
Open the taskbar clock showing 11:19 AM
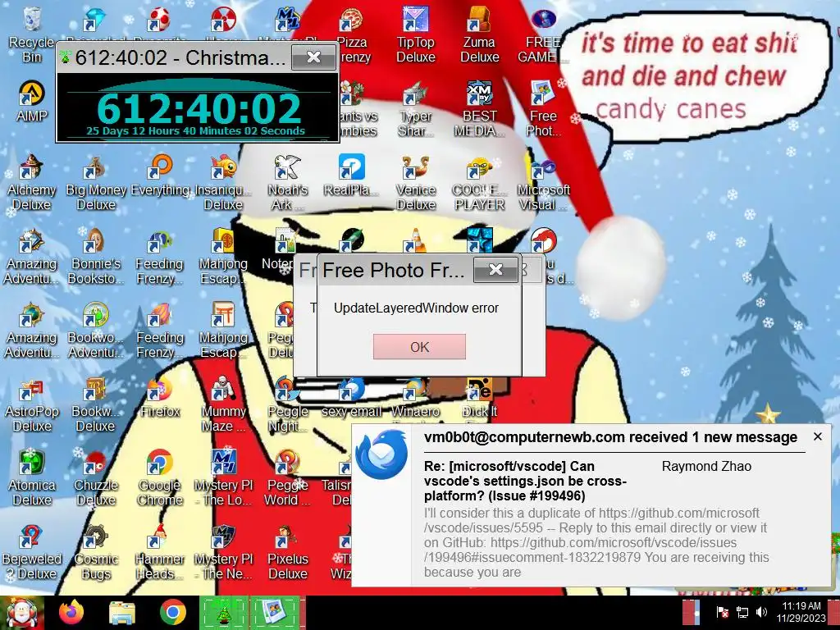pos(801,612)
